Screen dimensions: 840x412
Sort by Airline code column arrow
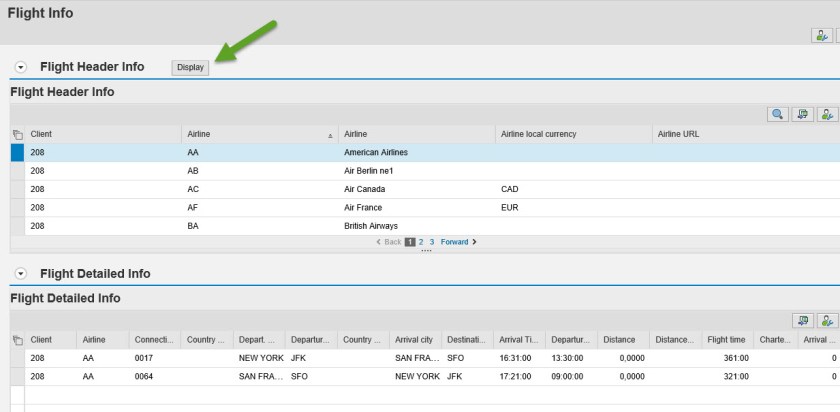(330, 134)
